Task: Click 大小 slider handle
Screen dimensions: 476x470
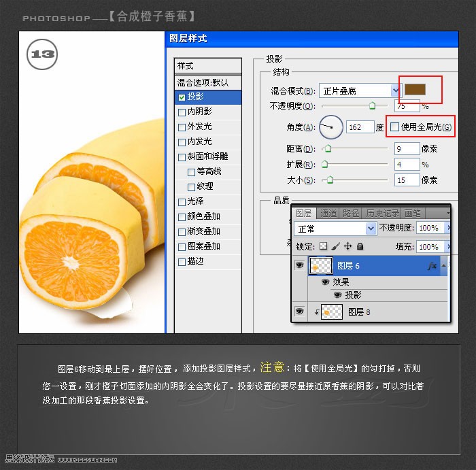Action: [330, 180]
